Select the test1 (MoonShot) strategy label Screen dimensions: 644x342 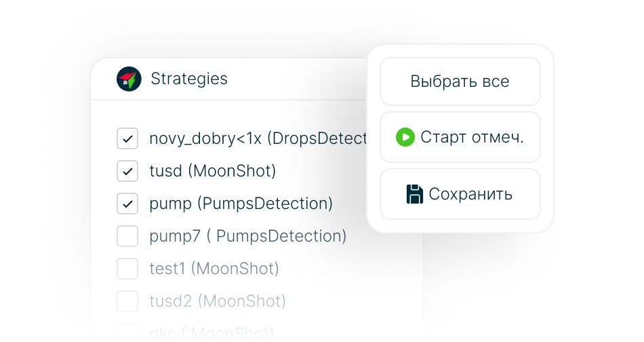[x=214, y=269]
